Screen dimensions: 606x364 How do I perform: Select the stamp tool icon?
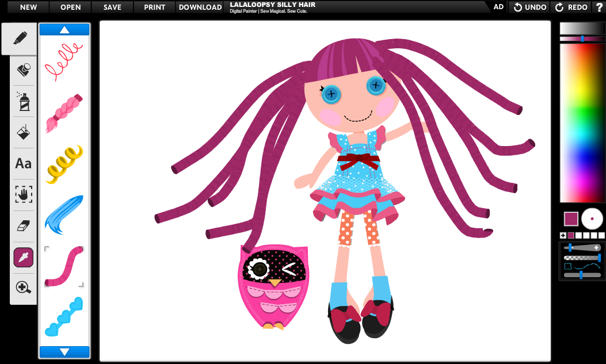(x=24, y=70)
